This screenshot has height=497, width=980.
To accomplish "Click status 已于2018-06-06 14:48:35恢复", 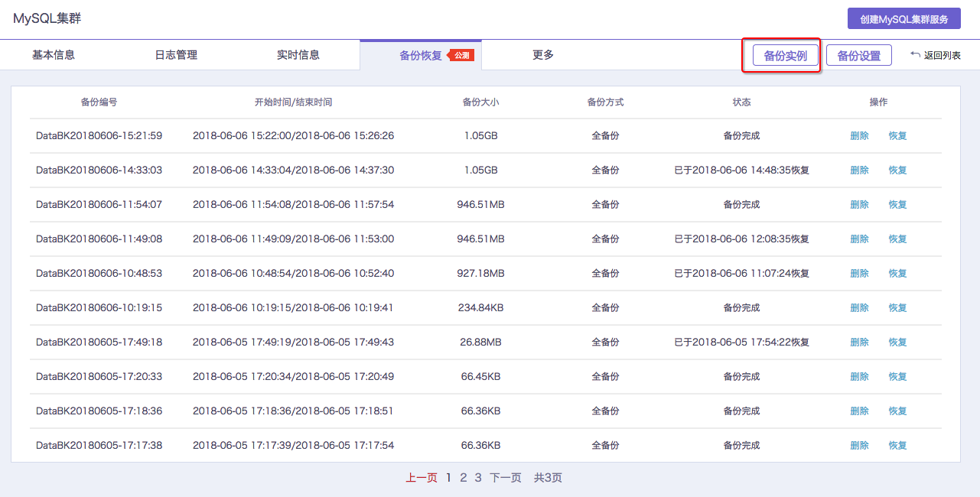I will [x=742, y=171].
